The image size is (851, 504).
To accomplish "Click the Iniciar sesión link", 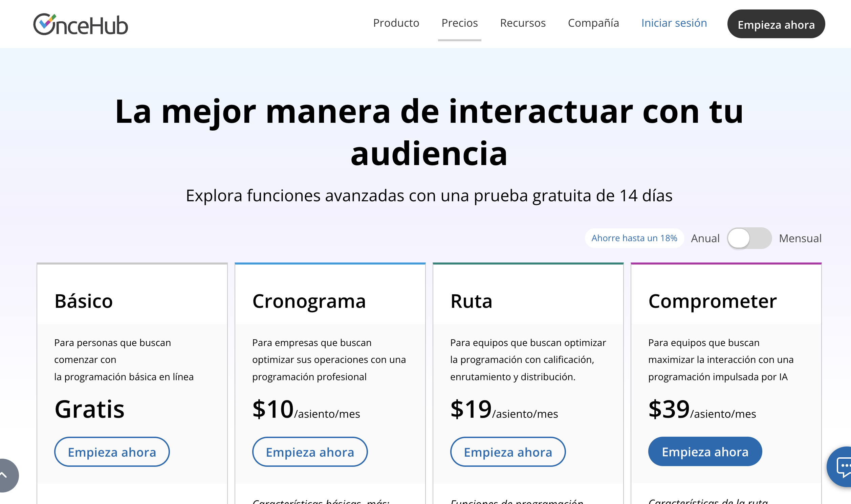I will tap(674, 23).
